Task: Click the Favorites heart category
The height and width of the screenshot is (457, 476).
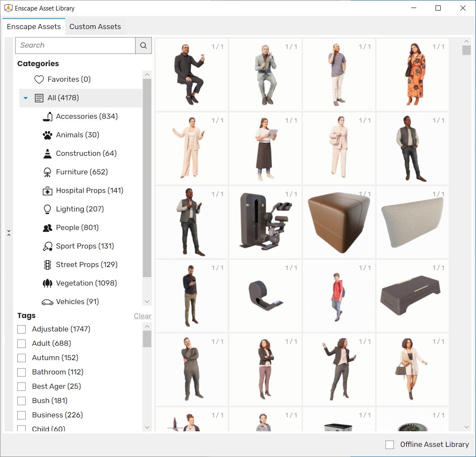Action: 39,79
